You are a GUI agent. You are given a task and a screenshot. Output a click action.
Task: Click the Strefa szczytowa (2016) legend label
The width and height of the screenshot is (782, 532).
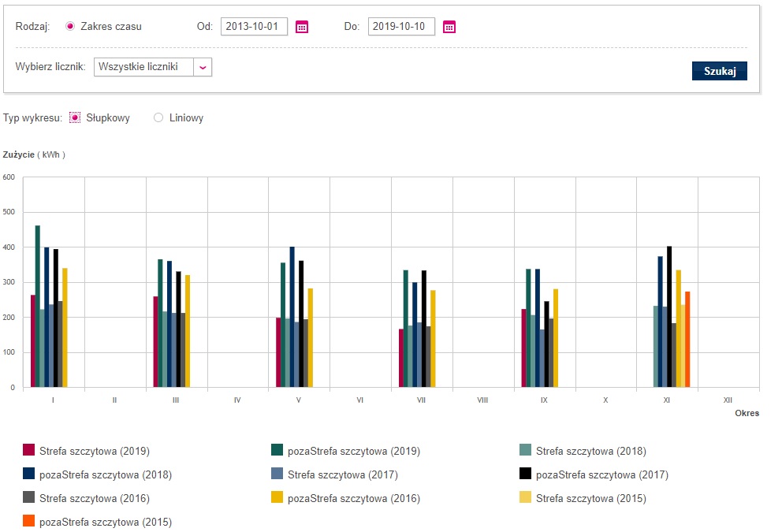click(x=94, y=498)
